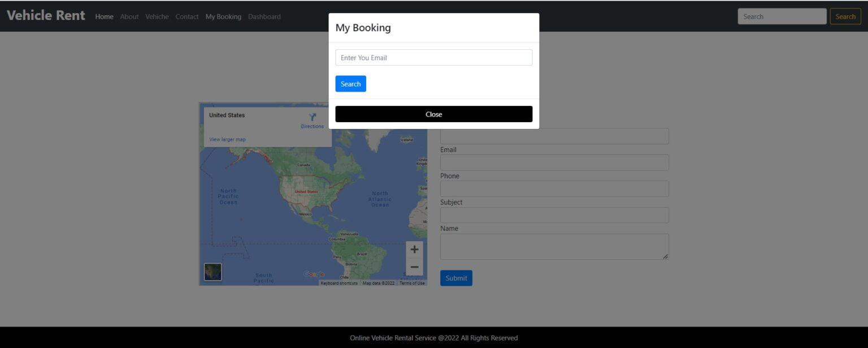Open Dashboard from the navbar
Viewport: 868px width, 348px height.
pyautogui.click(x=264, y=16)
